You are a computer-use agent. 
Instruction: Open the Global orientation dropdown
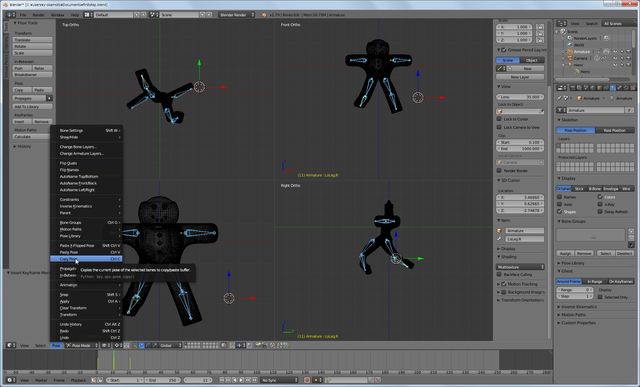(x=170, y=345)
